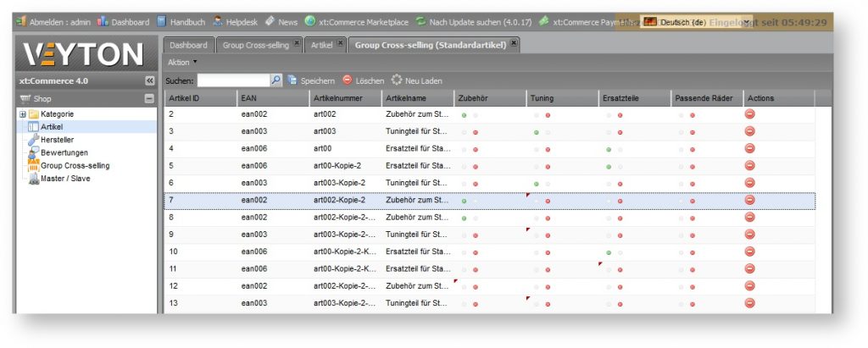Click the red Löschen icon
The image size is (868, 348).
pos(347,80)
